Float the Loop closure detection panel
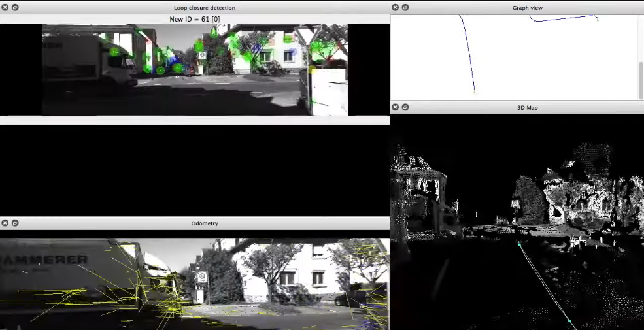 tap(15, 8)
